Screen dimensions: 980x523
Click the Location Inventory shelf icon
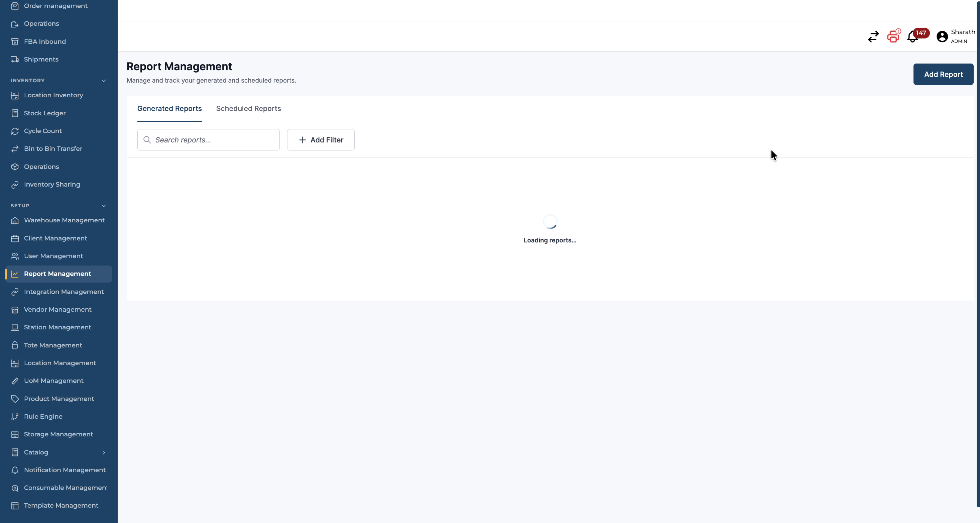click(x=15, y=96)
